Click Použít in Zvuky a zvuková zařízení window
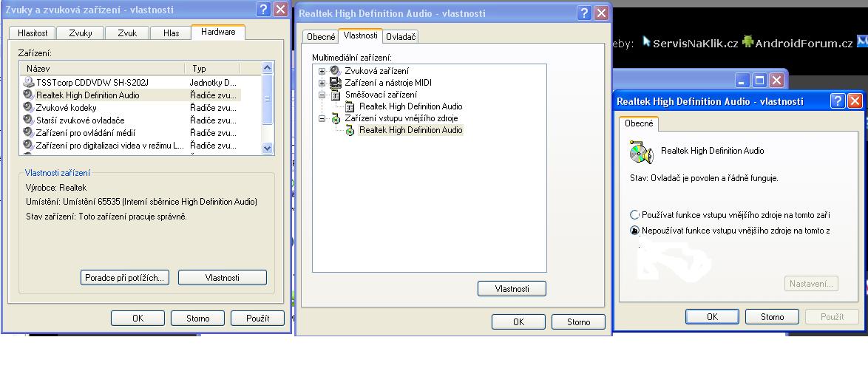 tap(257, 319)
